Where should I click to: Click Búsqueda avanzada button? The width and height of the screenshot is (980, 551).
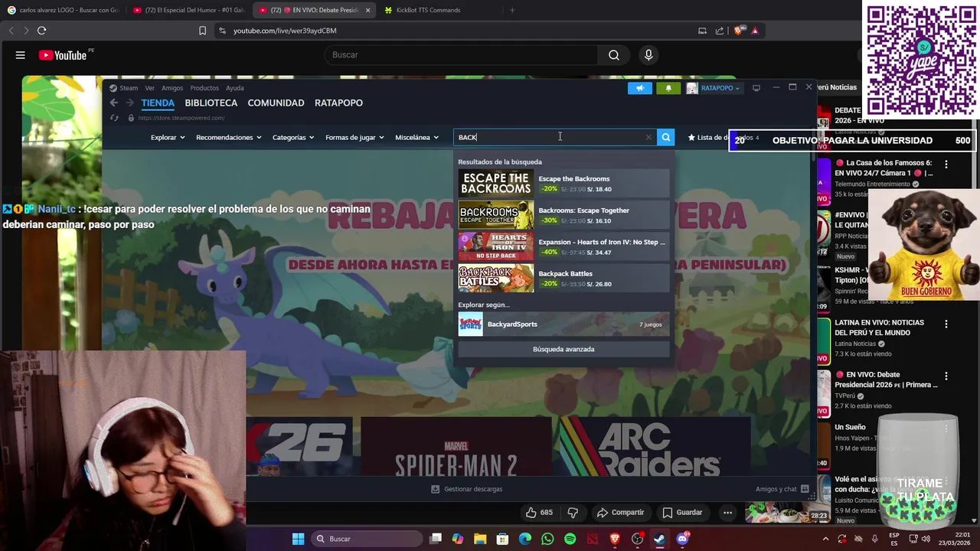coord(563,349)
